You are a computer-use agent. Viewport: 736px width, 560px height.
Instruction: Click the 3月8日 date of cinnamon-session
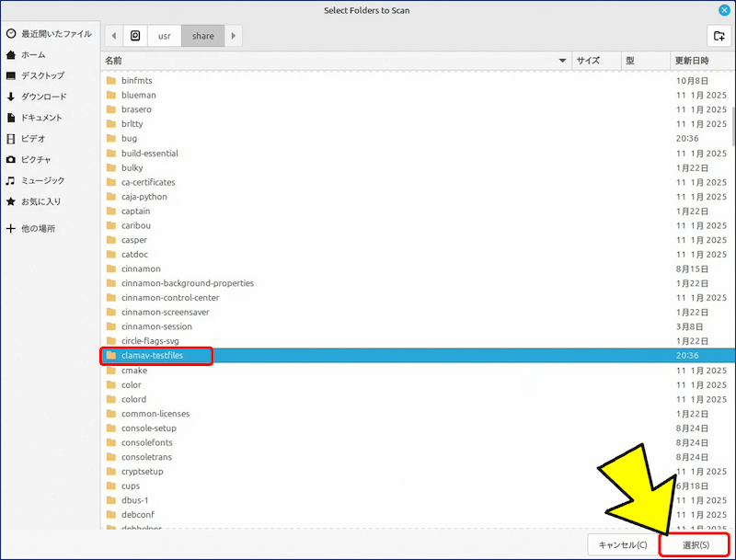pos(690,327)
